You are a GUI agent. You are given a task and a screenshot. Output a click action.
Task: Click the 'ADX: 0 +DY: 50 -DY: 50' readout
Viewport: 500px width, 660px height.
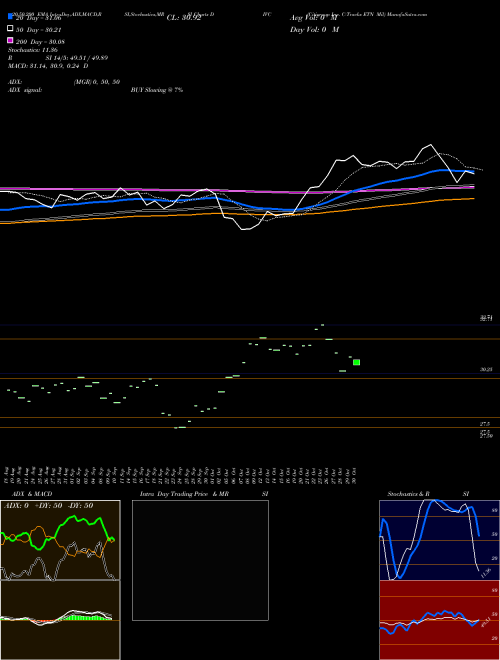pos(48,506)
